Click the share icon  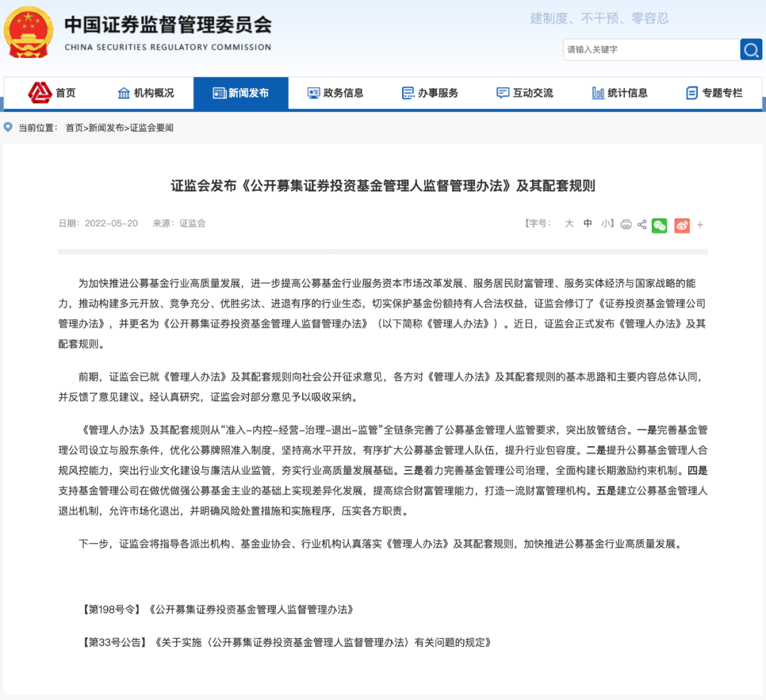pos(642,224)
